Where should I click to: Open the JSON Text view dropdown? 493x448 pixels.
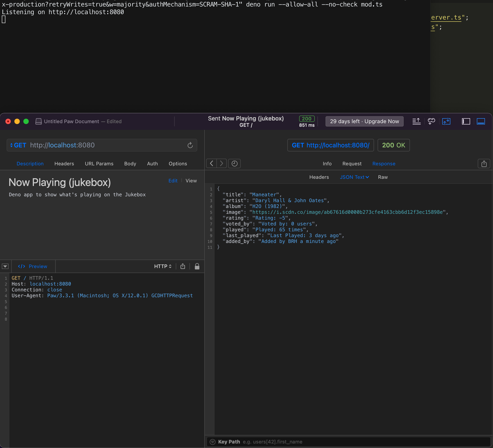click(354, 177)
